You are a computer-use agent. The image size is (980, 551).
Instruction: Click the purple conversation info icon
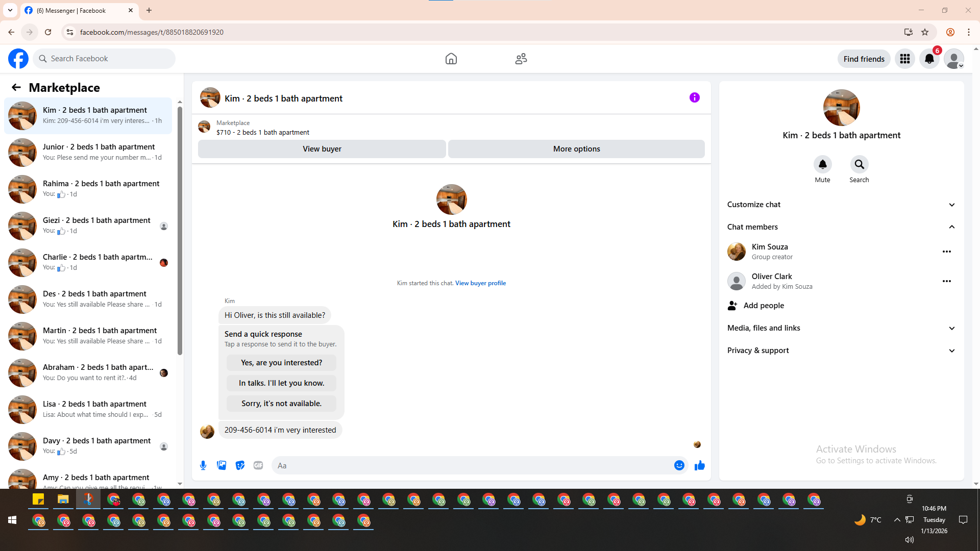[694, 97]
